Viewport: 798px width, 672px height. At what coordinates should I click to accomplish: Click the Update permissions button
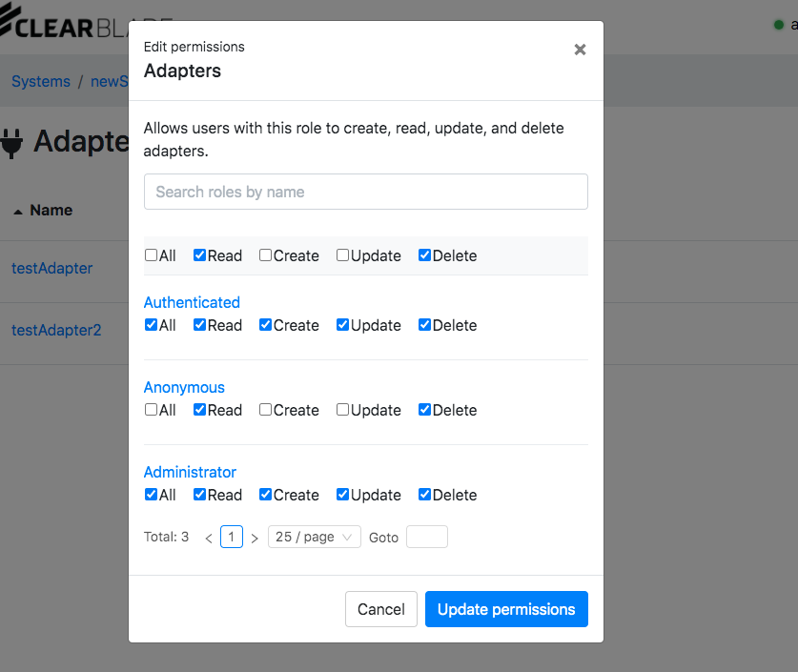pyautogui.click(x=506, y=609)
